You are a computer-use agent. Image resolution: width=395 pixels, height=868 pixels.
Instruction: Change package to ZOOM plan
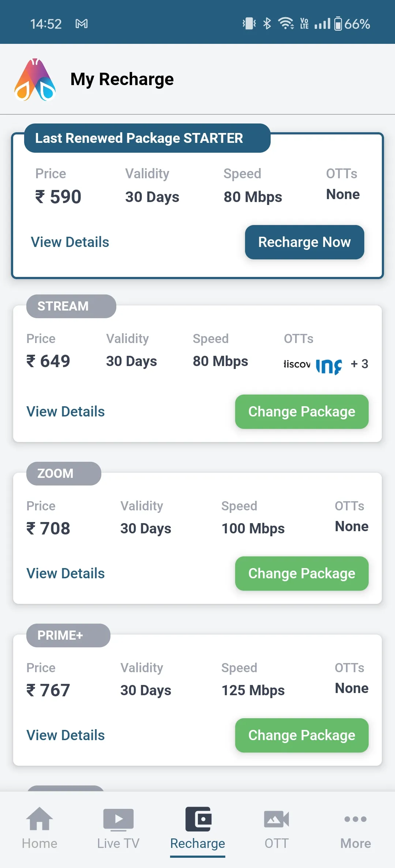point(302,574)
